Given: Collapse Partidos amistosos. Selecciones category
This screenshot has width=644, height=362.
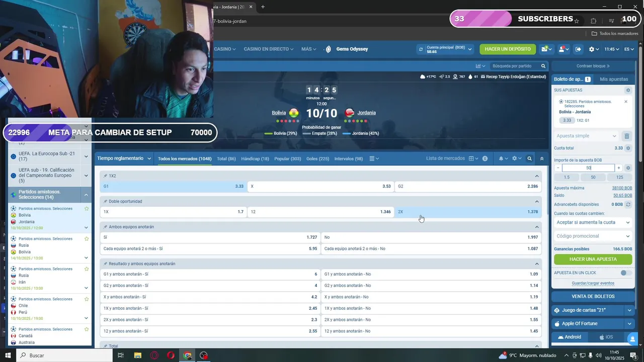Looking at the screenshot, I should point(86,195).
